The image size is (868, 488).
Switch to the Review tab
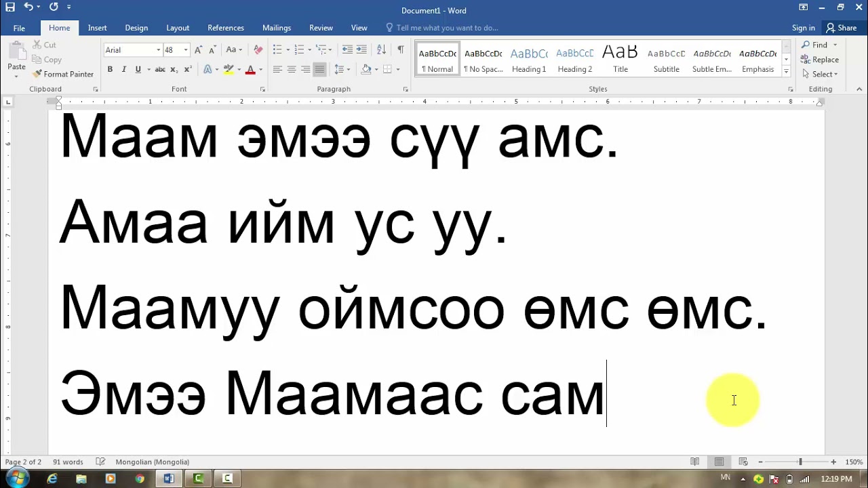pos(321,28)
